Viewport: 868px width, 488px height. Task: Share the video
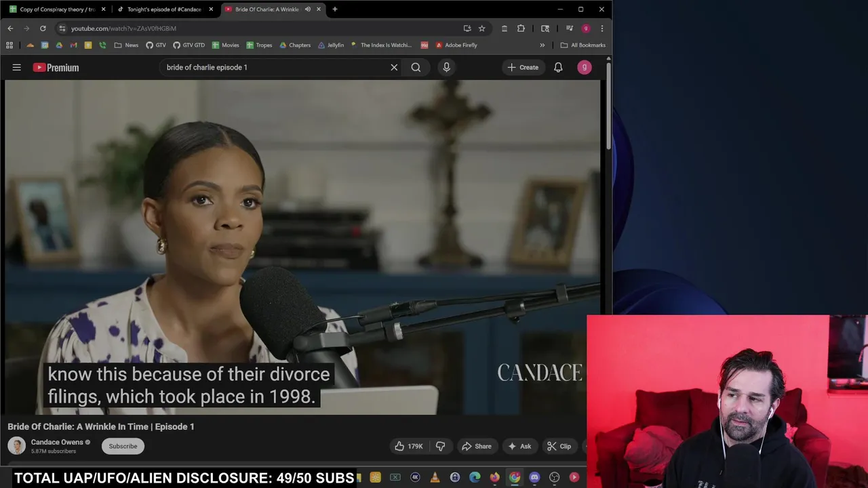click(x=476, y=446)
